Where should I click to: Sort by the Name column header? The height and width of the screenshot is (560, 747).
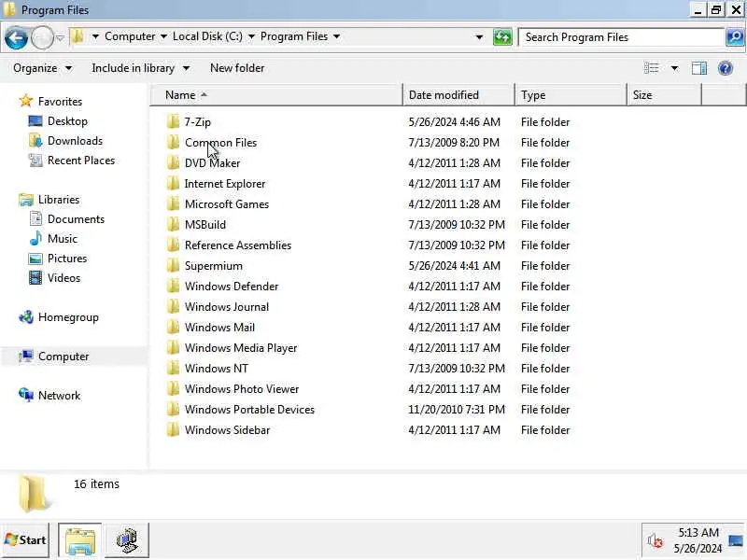pyautogui.click(x=276, y=95)
